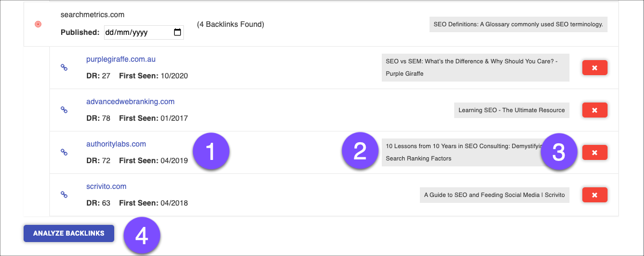644x256 pixels.
Task: Click the red target icon beside searchmetrics.com
Action: pyautogui.click(x=38, y=25)
